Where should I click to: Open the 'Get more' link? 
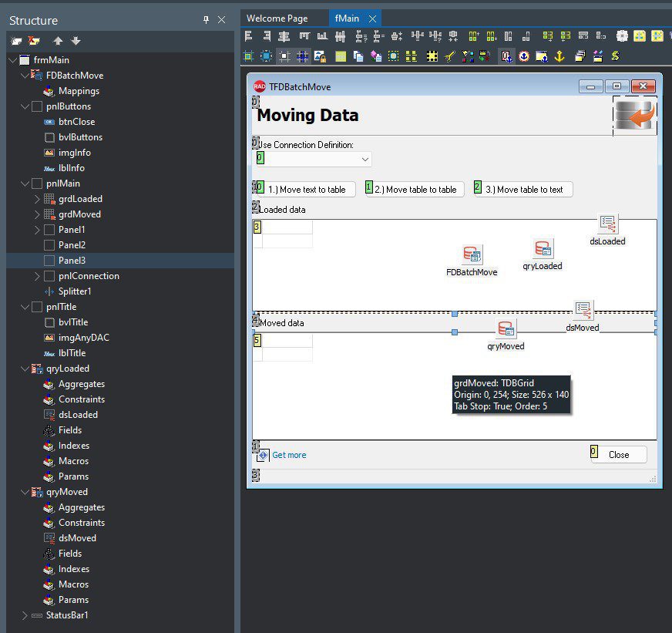[289, 455]
